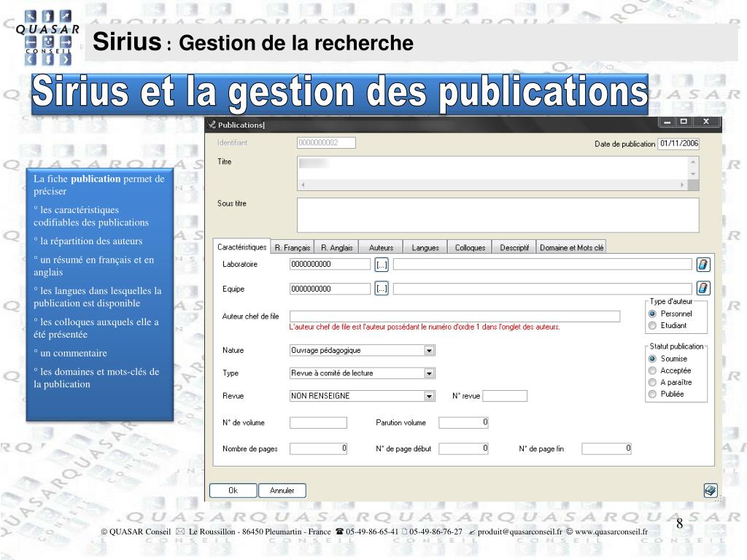
Task: Click the Annuler button
Action: [282, 491]
